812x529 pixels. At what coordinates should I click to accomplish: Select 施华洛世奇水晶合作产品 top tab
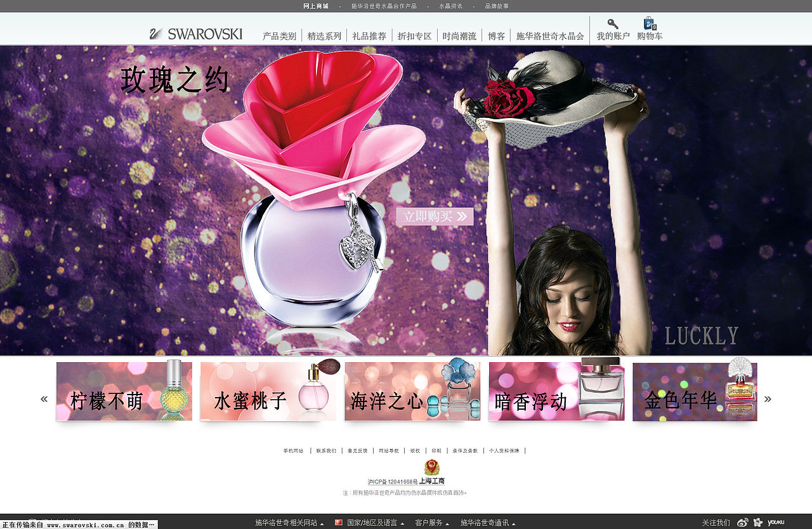384,6
